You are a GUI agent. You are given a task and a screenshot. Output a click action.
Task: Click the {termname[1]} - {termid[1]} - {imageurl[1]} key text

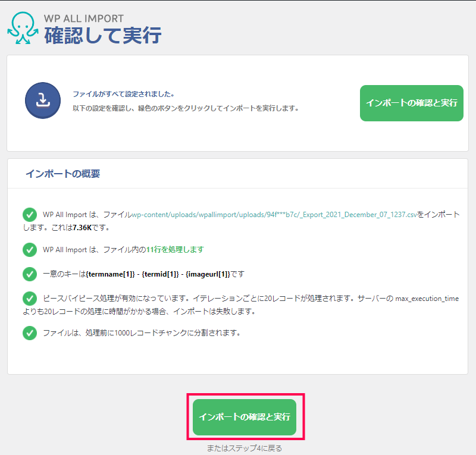coord(158,274)
